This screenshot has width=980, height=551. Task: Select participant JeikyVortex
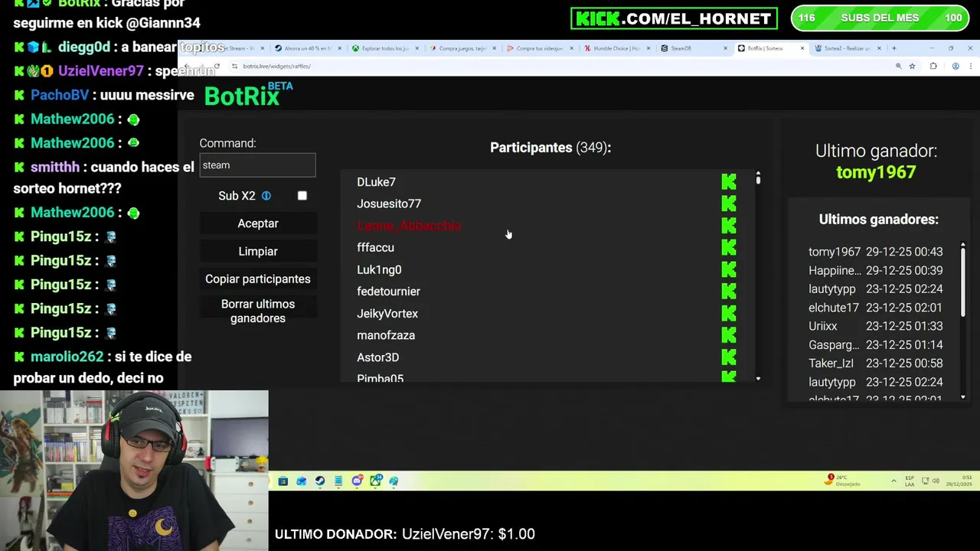[x=387, y=314]
